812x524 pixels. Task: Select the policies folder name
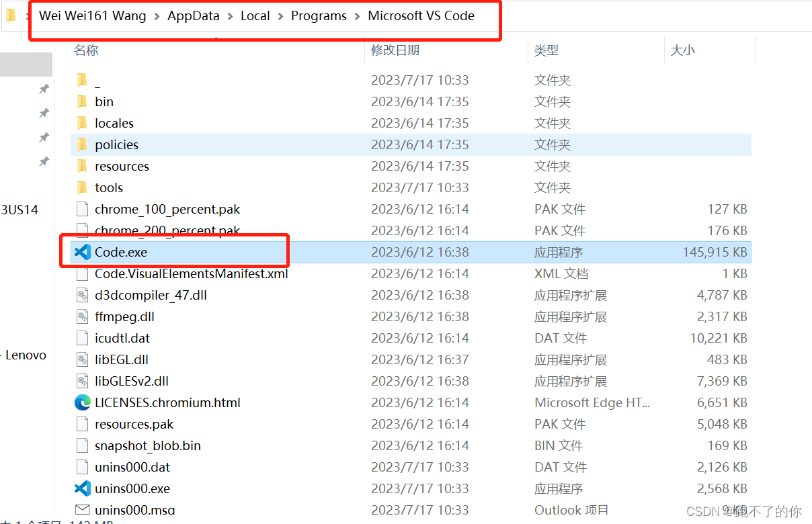(116, 144)
